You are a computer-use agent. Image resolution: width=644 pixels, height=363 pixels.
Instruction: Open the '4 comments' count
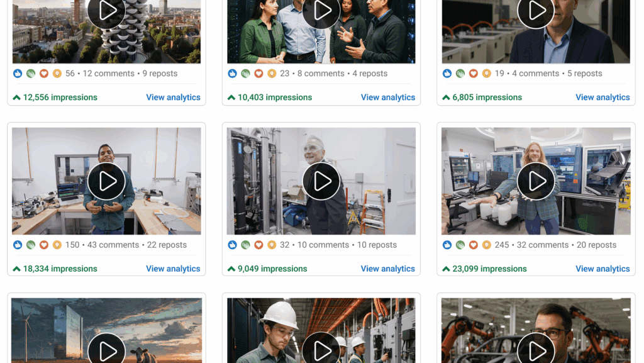[536, 74]
